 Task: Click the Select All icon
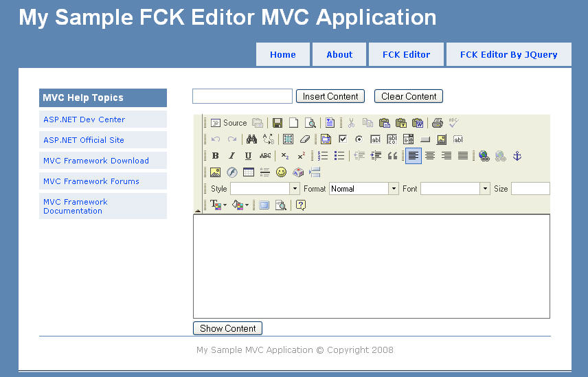pos(288,139)
